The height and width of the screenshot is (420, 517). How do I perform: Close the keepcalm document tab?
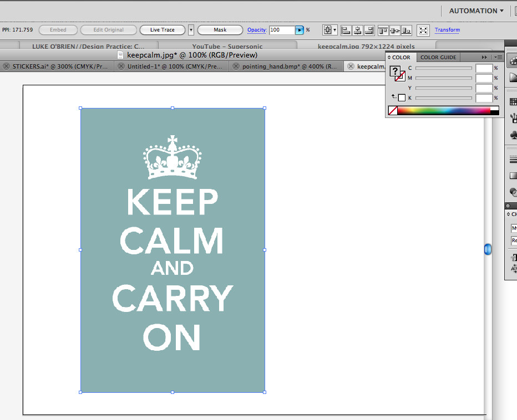351,66
